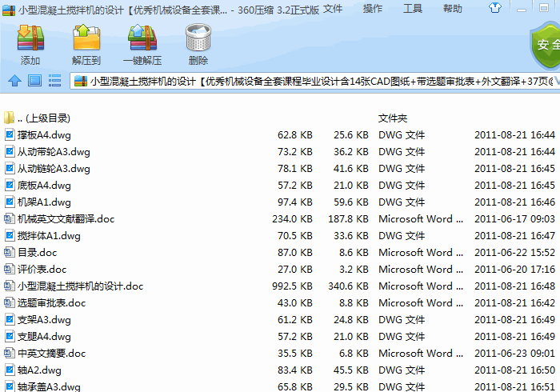Click size value 992.5 KB
560x392 pixels.
(x=292, y=286)
